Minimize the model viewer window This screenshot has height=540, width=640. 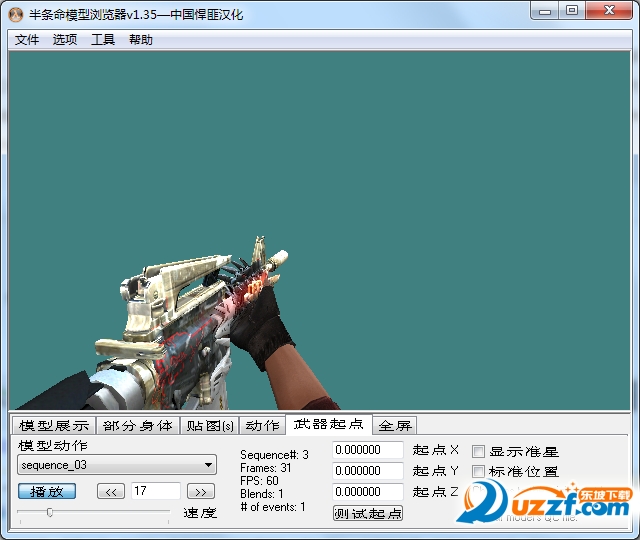coord(544,11)
